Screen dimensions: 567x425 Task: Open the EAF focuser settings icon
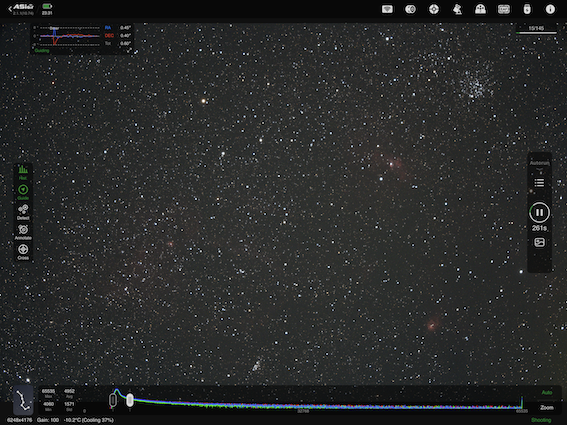click(x=504, y=9)
